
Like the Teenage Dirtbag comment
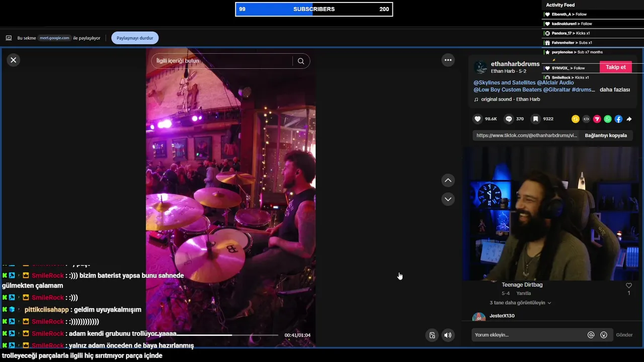(629, 286)
